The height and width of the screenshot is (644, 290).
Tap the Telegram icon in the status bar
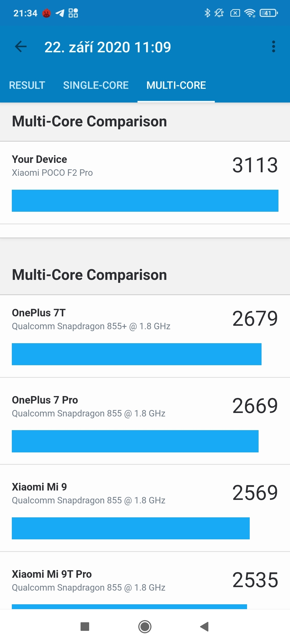click(x=60, y=13)
